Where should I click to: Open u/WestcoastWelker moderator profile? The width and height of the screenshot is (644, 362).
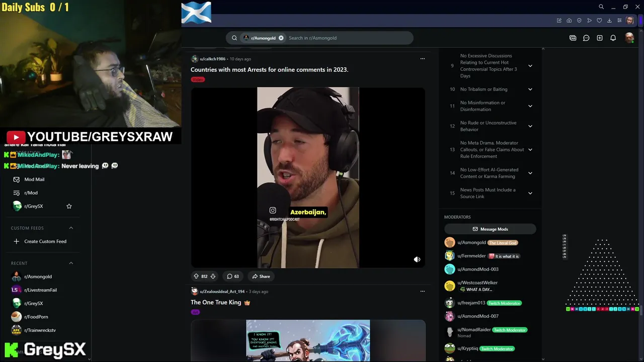(x=477, y=283)
